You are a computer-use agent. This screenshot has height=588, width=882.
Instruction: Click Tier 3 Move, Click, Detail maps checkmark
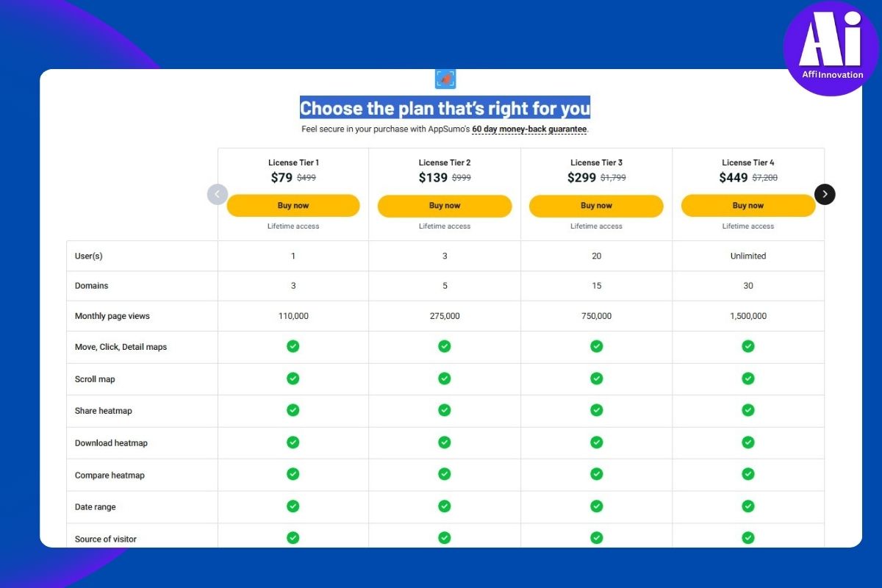pos(596,346)
